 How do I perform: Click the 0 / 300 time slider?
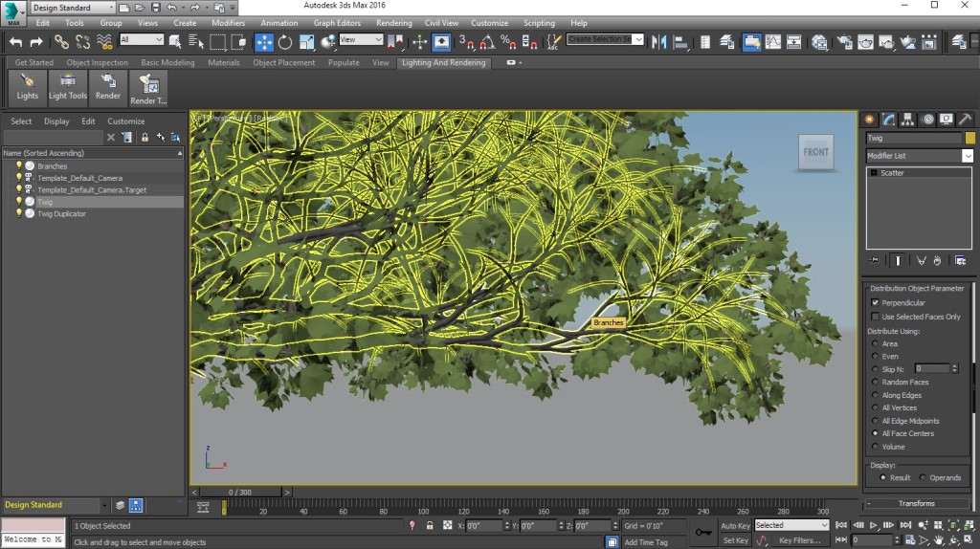(240, 493)
